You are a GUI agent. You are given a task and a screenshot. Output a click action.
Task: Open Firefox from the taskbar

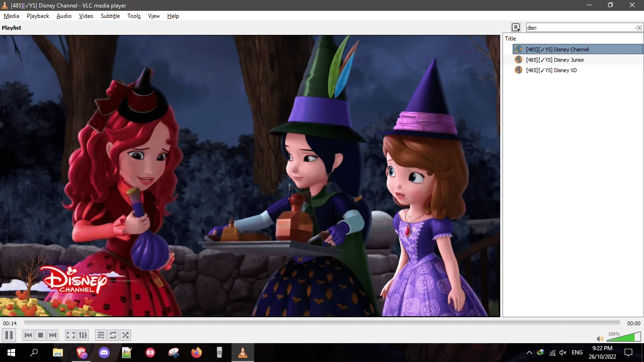pyautogui.click(x=196, y=353)
